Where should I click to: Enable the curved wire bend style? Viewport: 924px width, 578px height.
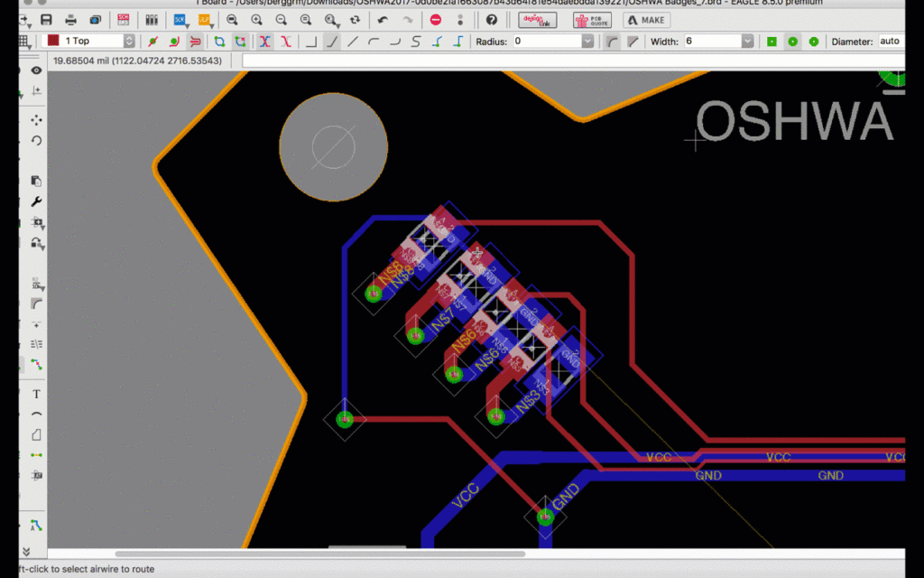pos(374,41)
